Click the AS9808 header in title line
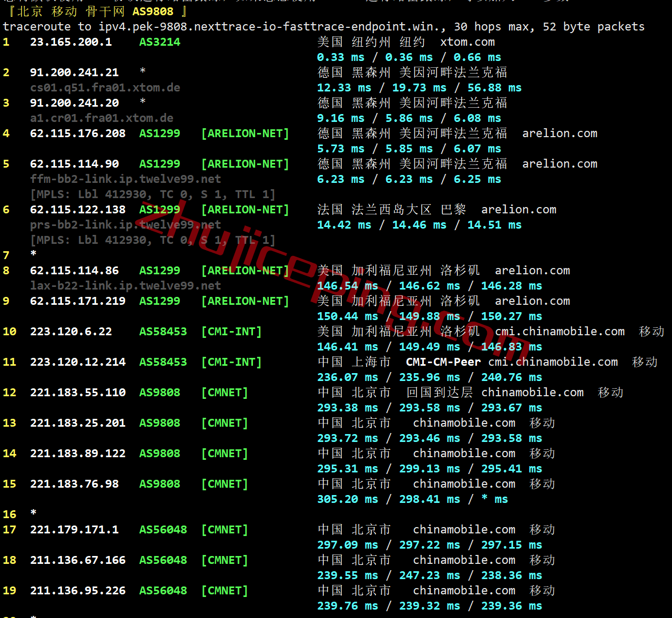 click(152, 12)
